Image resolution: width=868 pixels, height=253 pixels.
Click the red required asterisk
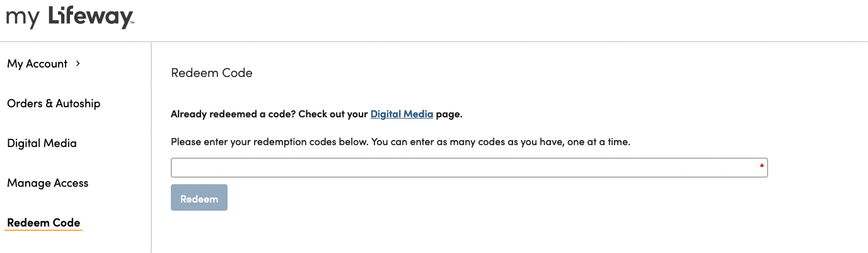click(761, 167)
